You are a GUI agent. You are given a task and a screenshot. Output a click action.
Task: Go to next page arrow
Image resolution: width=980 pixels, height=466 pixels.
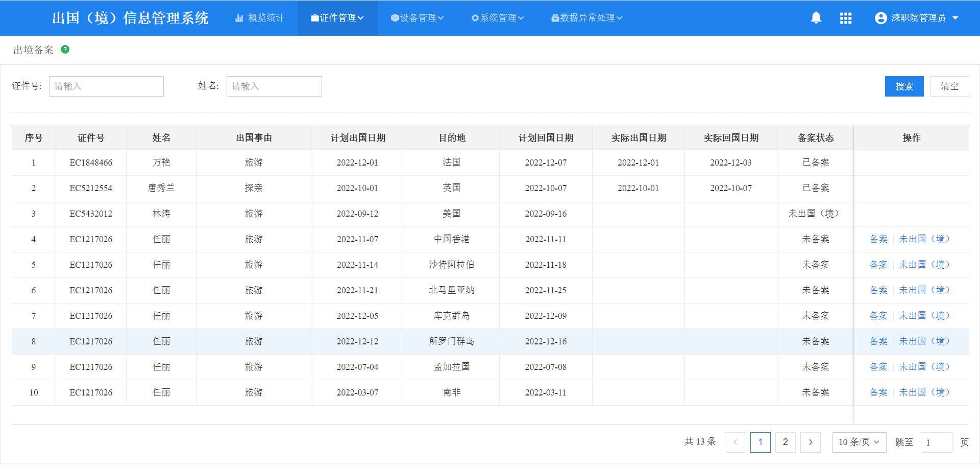click(x=810, y=442)
